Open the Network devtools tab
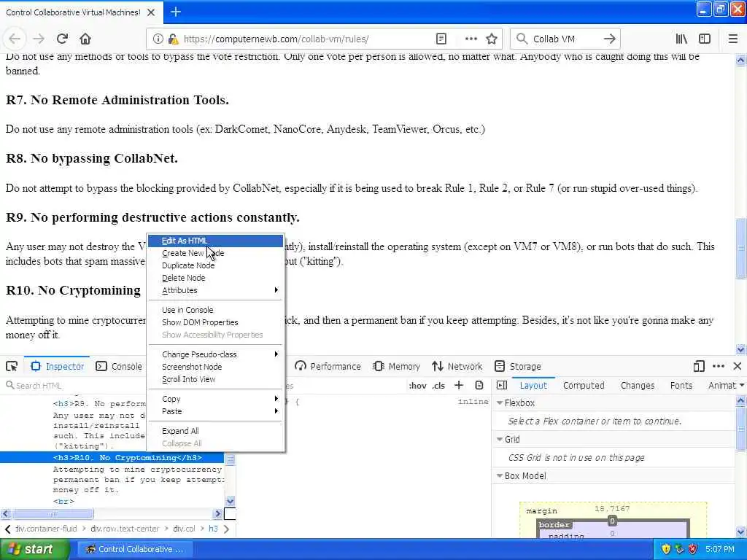The width and height of the screenshot is (747, 560). [457, 366]
